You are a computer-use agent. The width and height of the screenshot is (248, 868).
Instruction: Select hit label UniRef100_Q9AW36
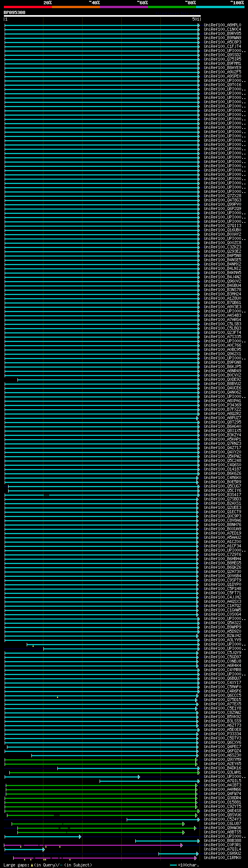point(222,828)
